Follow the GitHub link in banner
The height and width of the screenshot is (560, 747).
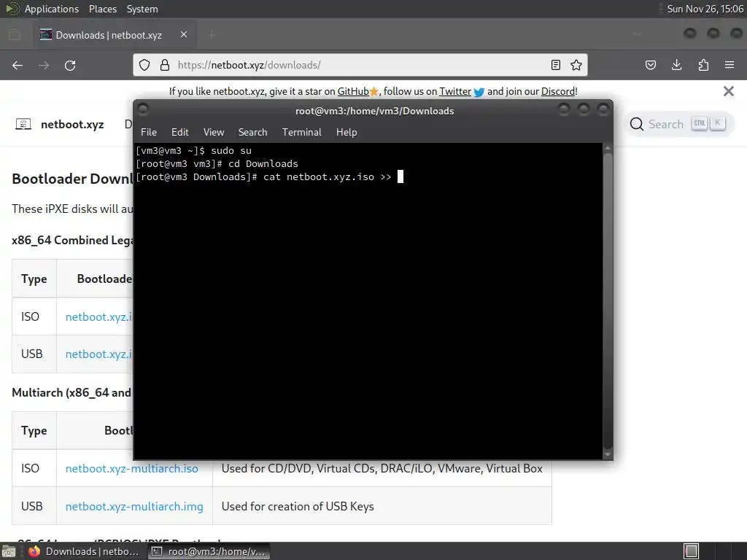click(x=353, y=91)
